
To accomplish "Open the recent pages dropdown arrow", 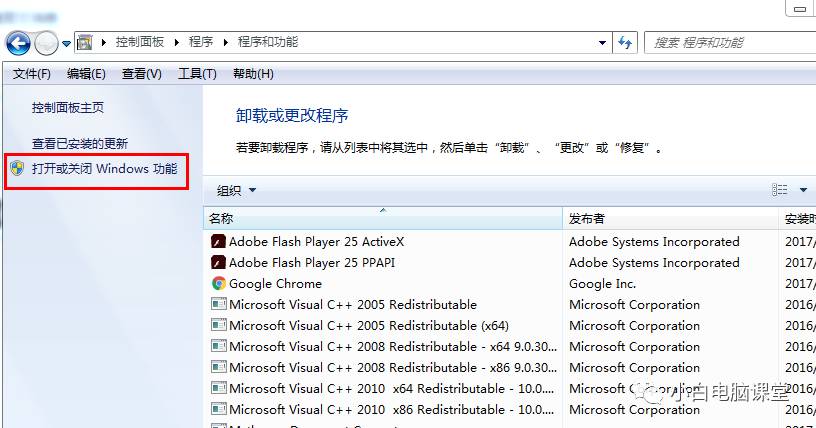I will pyautogui.click(x=66, y=44).
